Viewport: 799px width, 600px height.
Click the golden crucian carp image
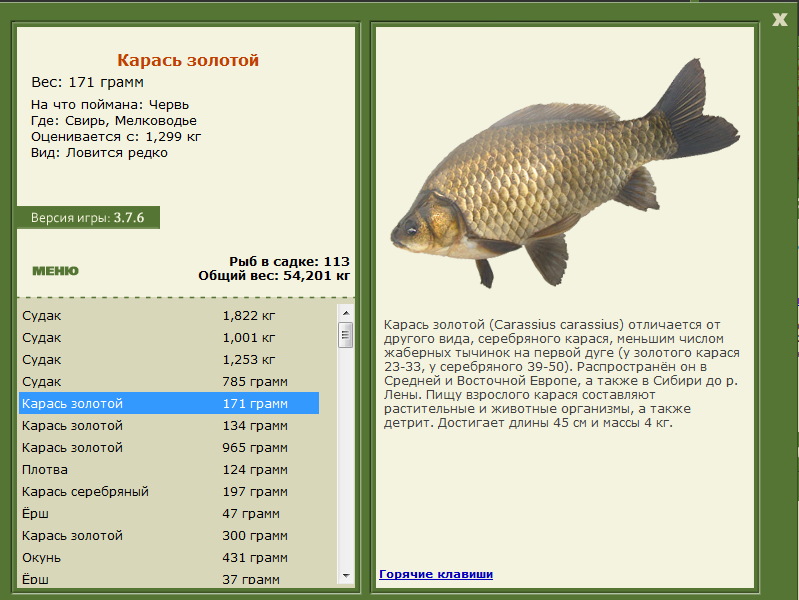pyautogui.click(x=565, y=173)
